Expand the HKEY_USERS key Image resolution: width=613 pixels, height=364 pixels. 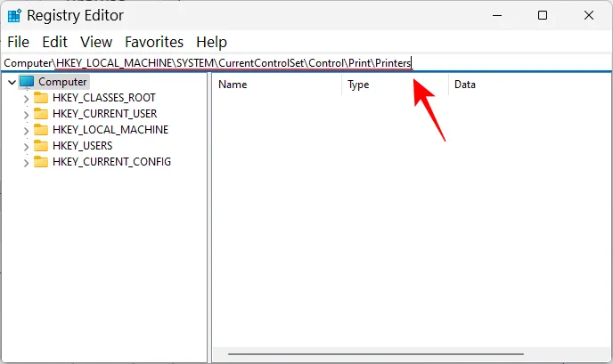pos(26,147)
